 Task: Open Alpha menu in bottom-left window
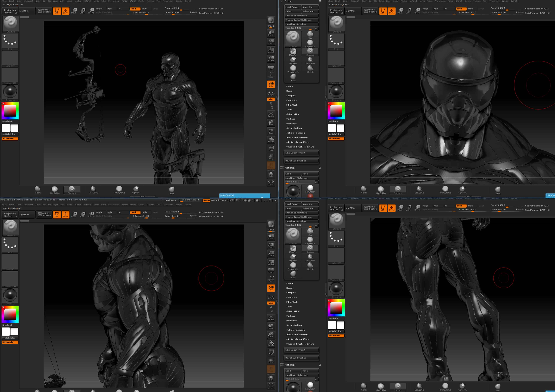pyautogui.click(x=4, y=205)
